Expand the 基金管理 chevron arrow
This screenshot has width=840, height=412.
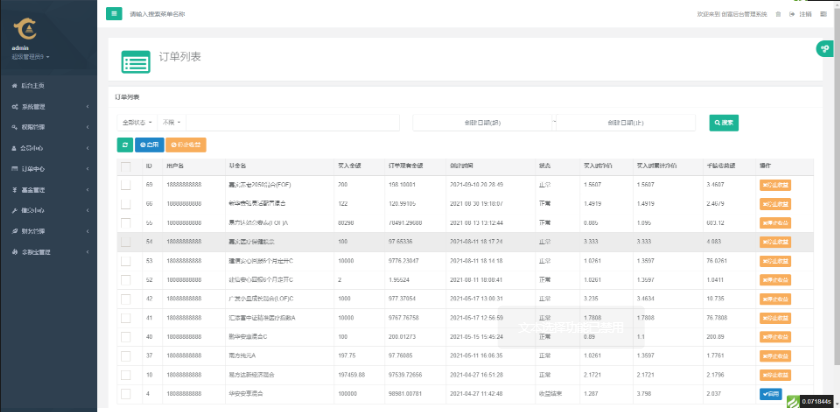point(87,190)
